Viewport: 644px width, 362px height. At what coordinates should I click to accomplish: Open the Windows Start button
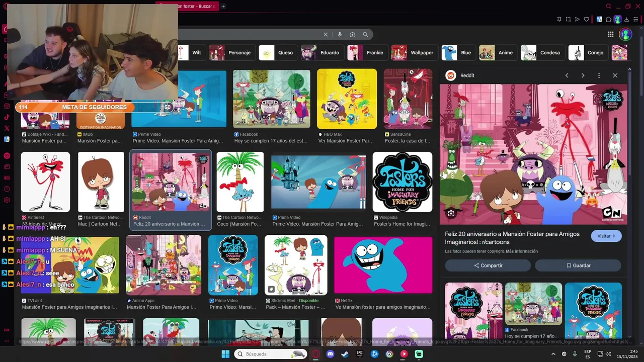pyautogui.click(x=225, y=354)
